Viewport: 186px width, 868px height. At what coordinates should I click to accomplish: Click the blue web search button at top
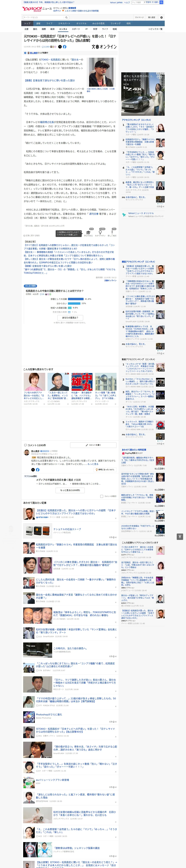(x=161, y=2)
